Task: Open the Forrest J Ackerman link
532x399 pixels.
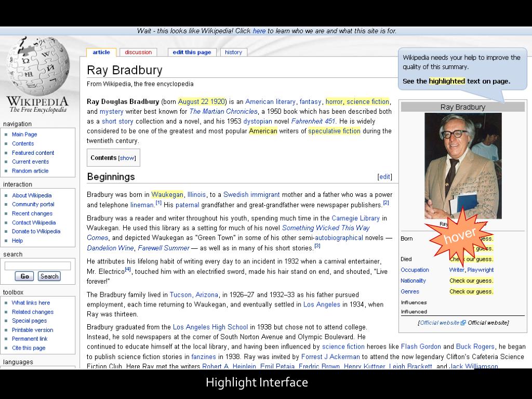Action: pos(330,357)
